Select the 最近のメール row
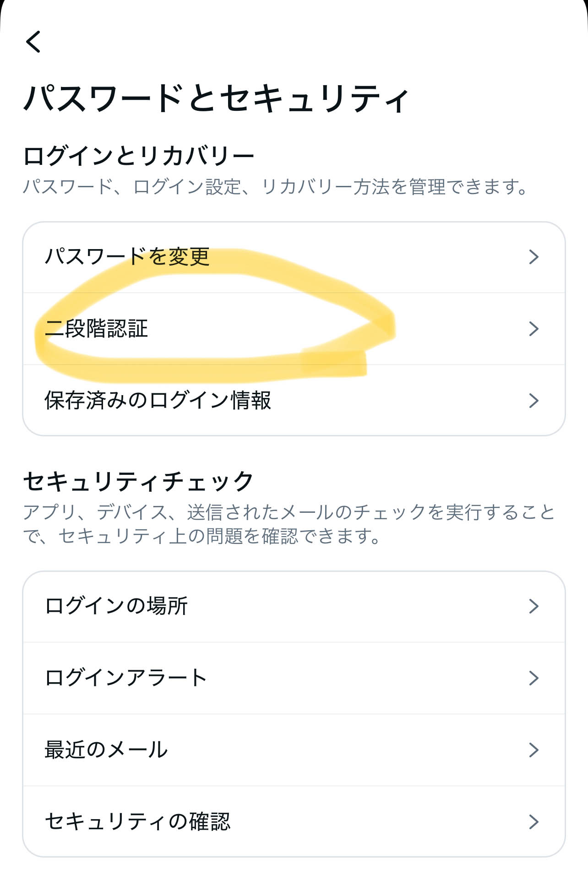The image size is (588, 891). tap(294, 750)
